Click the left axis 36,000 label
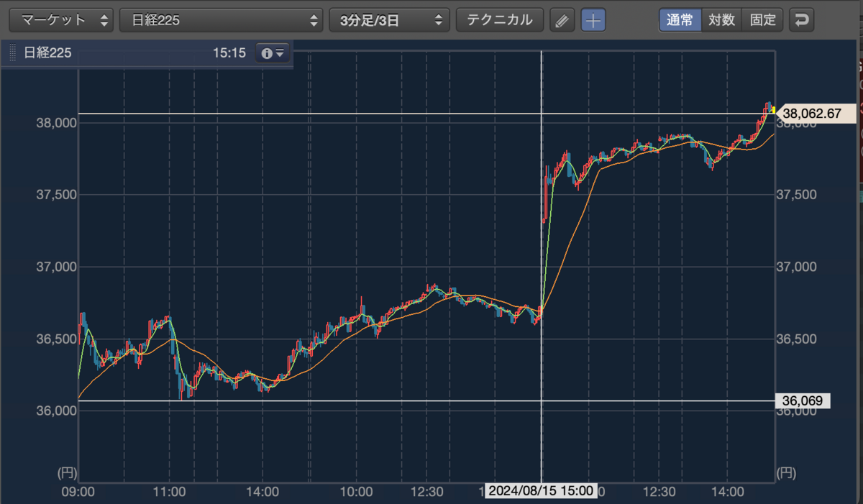This screenshot has width=863, height=504. coord(56,411)
